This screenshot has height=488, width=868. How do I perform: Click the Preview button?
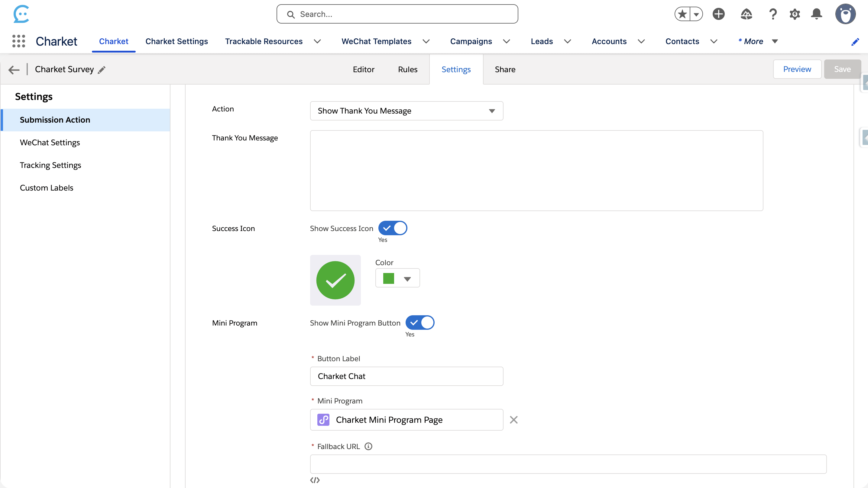coord(797,69)
